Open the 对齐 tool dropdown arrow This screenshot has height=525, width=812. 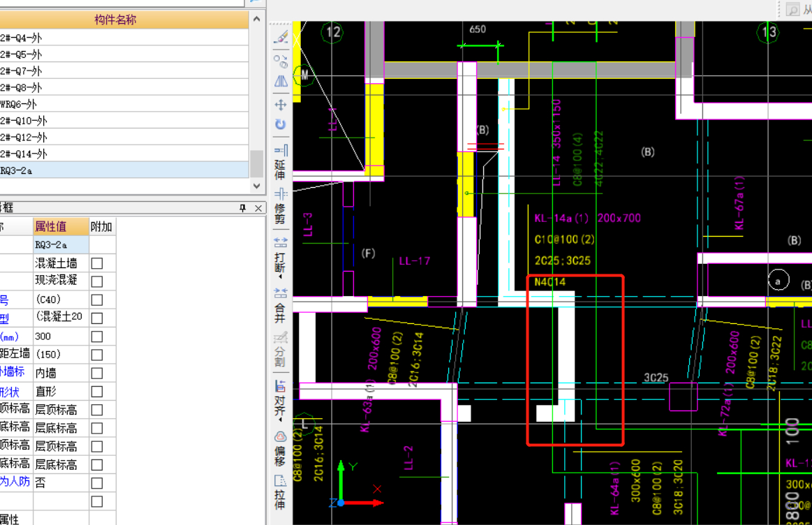click(x=280, y=420)
